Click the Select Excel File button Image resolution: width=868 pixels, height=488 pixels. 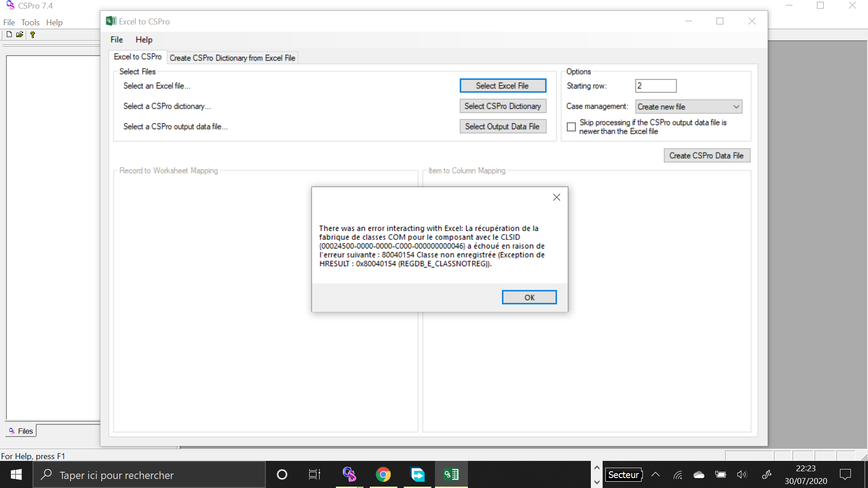(503, 85)
